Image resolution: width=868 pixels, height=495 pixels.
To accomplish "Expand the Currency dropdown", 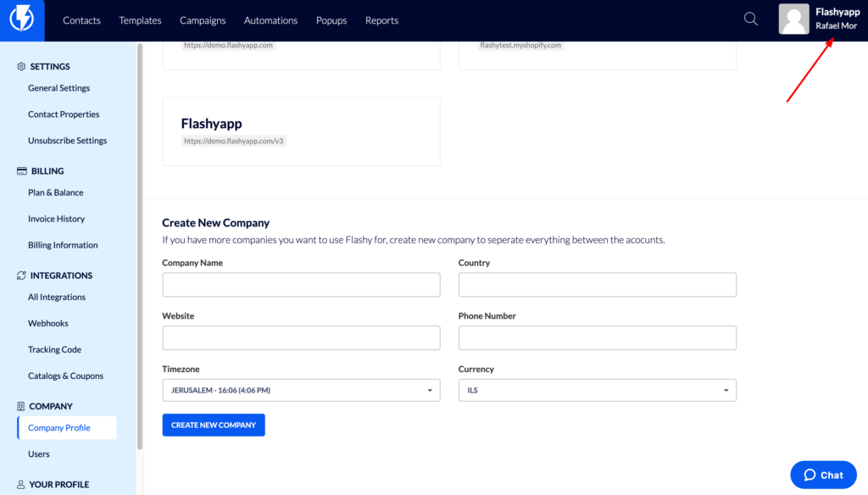I will 598,391.
